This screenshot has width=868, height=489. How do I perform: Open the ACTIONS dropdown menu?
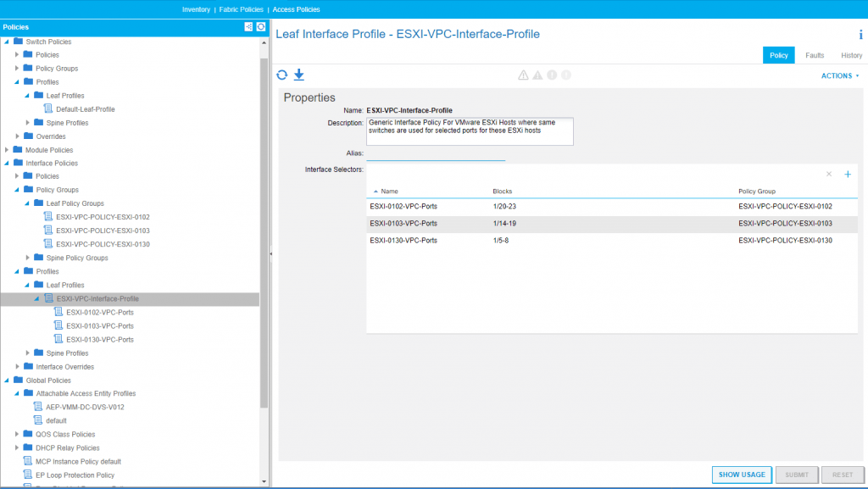click(838, 75)
